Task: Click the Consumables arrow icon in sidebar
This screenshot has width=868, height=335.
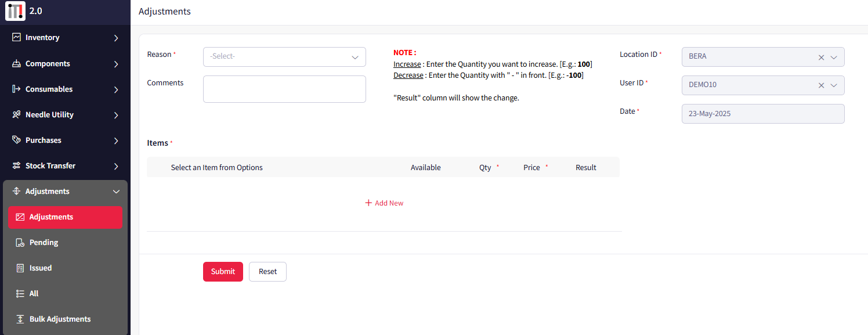Action: [17, 89]
